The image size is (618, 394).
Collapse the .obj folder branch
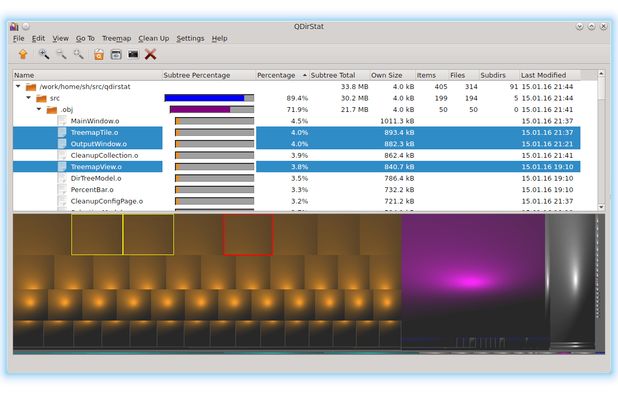coord(39,109)
